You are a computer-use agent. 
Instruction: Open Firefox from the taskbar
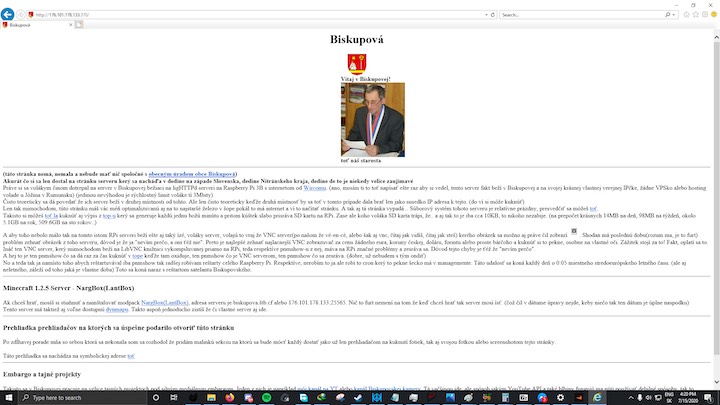(x=230, y=398)
